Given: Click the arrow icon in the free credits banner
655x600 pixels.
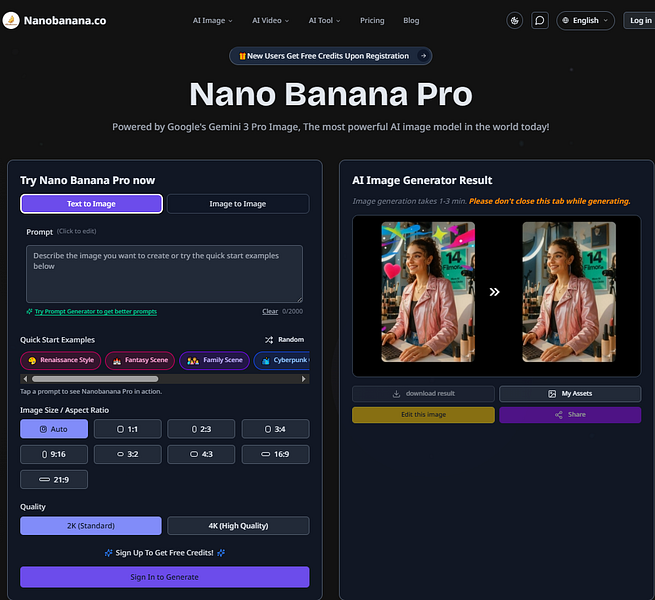Looking at the screenshot, I should tap(424, 56).
